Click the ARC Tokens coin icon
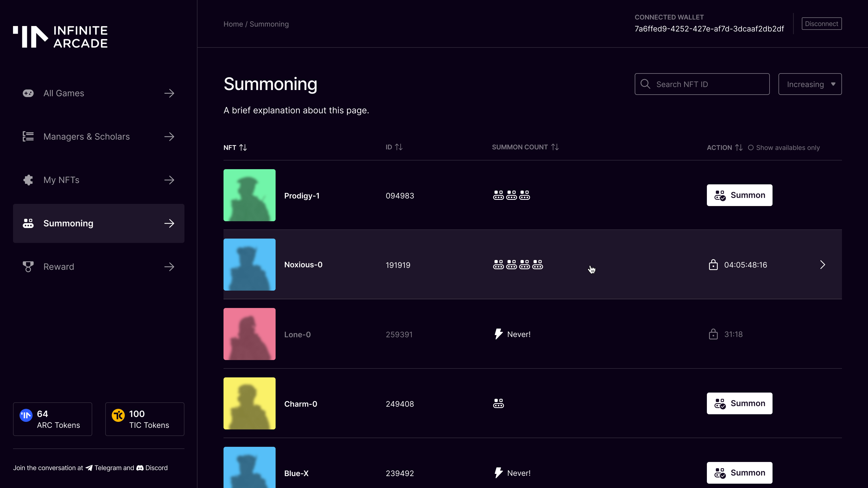The height and width of the screenshot is (488, 868). [26, 415]
